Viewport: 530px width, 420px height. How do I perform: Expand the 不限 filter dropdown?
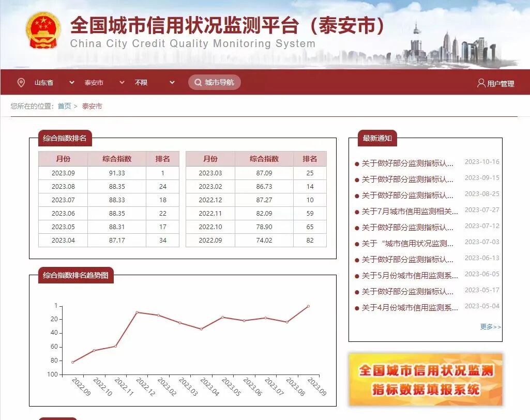pyautogui.click(x=148, y=82)
